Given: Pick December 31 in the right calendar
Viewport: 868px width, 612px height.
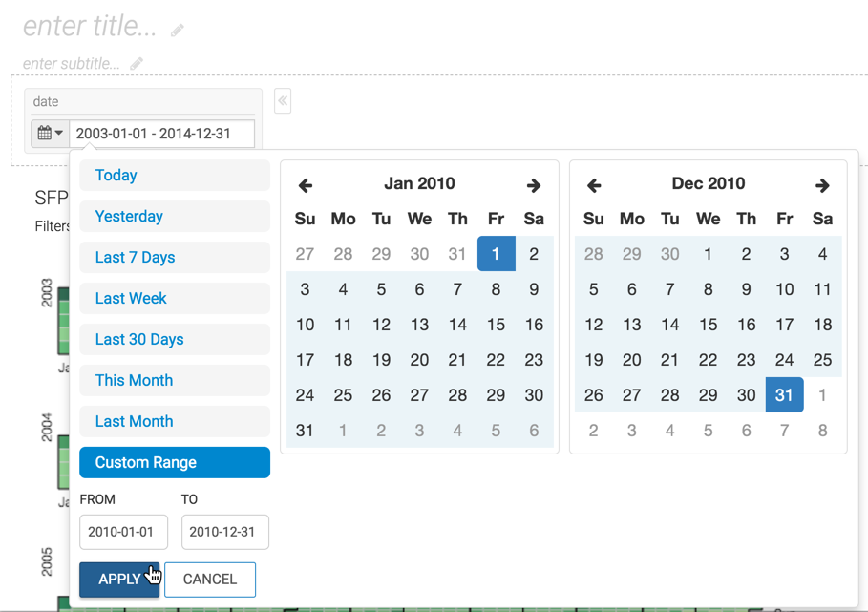Looking at the screenshot, I should [784, 395].
